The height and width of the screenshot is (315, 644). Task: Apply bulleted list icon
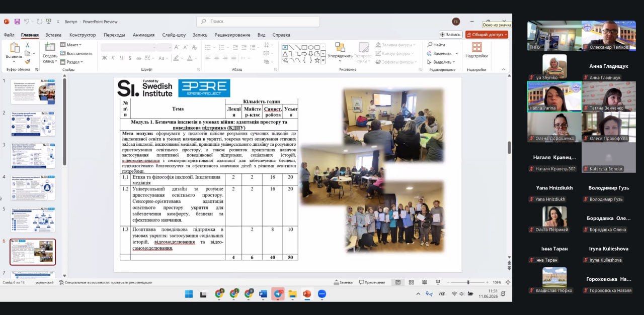pos(208,47)
